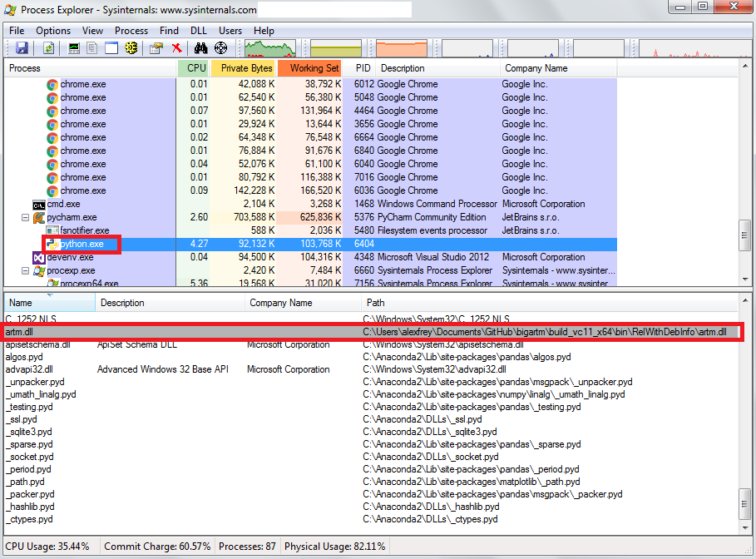Click the Chrome icon for PID 7016

tap(52, 177)
